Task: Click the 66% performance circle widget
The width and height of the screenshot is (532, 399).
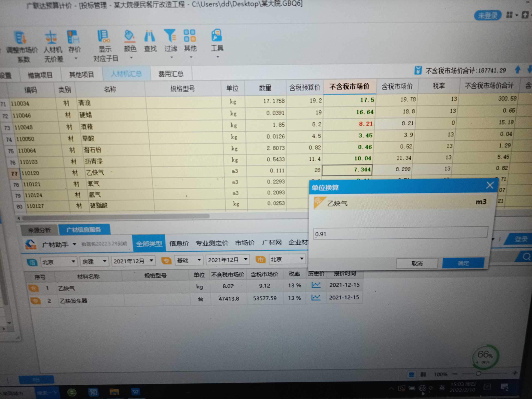Action: coord(485,357)
